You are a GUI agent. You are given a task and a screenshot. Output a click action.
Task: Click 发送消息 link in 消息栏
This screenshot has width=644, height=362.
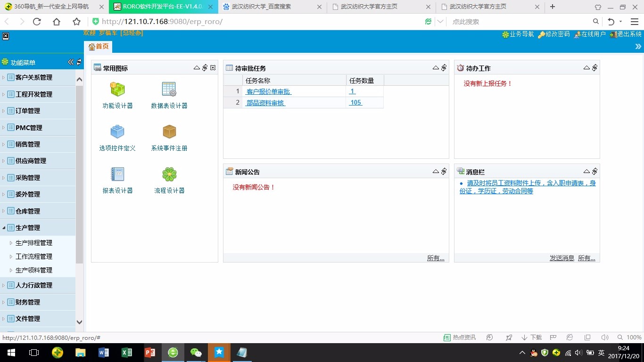tap(561, 258)
